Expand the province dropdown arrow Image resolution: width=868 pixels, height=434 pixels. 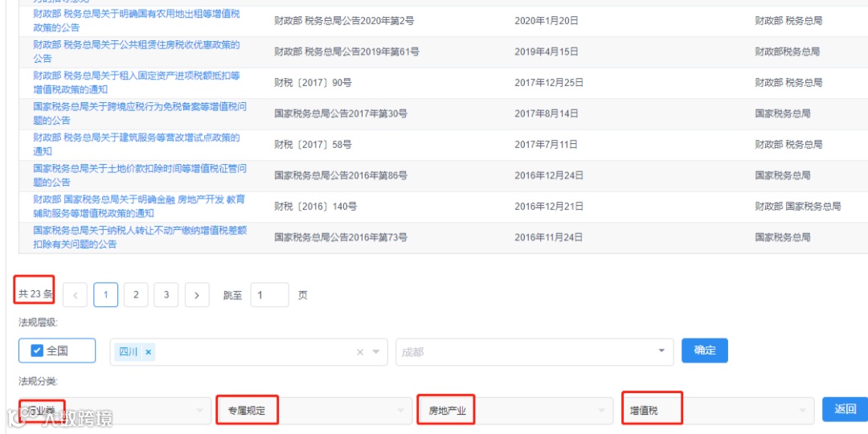(376, 352)
